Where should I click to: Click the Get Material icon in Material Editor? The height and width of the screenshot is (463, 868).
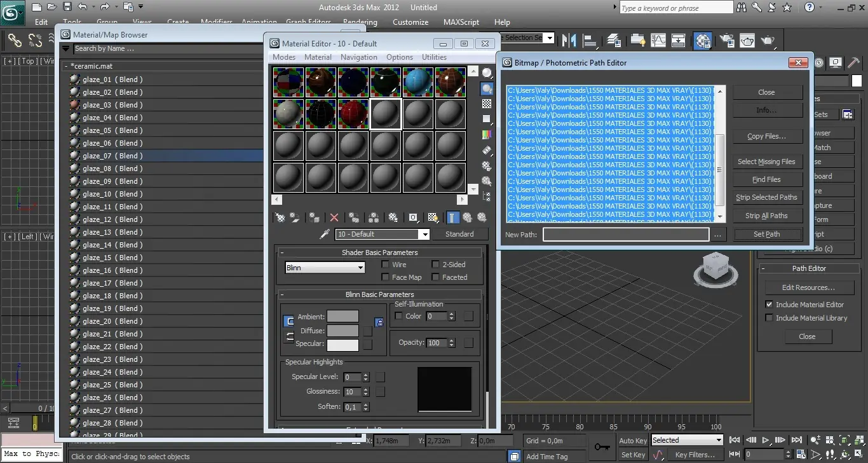[280, 218]
